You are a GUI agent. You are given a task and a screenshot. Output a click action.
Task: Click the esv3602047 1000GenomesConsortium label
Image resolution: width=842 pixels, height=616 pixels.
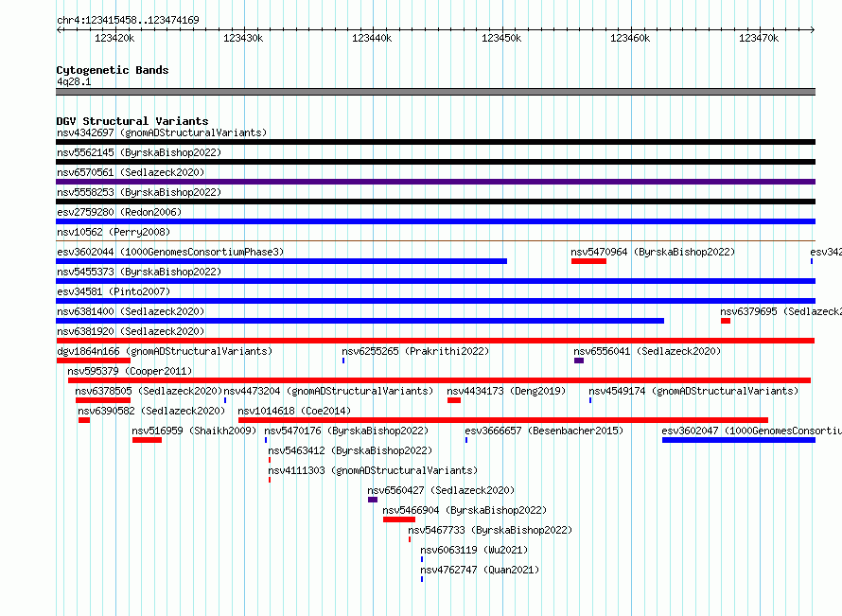click(752, 431)
